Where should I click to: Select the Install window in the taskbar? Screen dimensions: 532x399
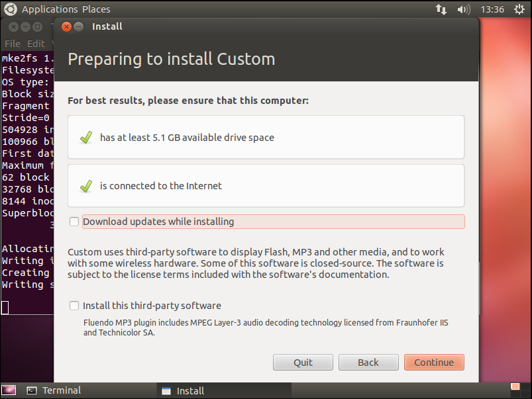tap(190, 390)
